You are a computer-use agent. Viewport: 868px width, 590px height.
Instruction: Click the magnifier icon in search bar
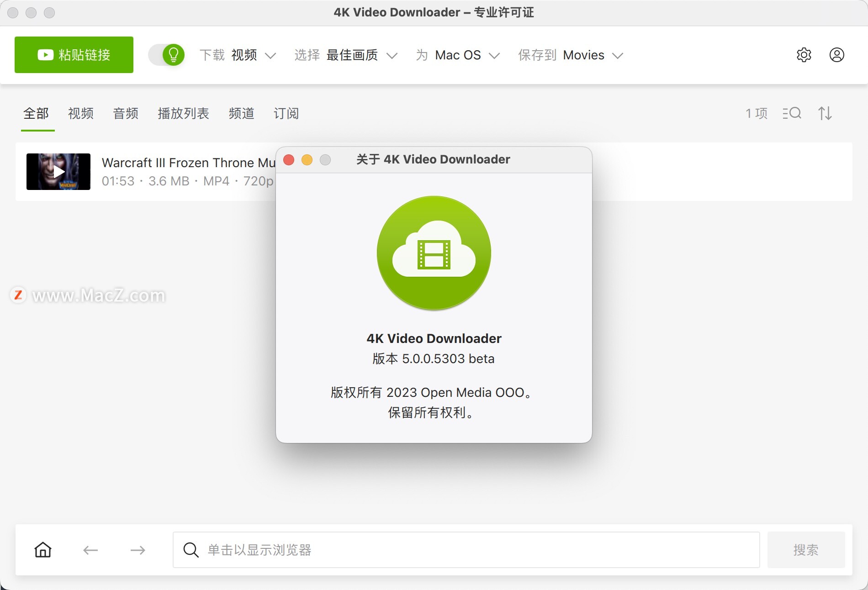[x=191, y=550]
